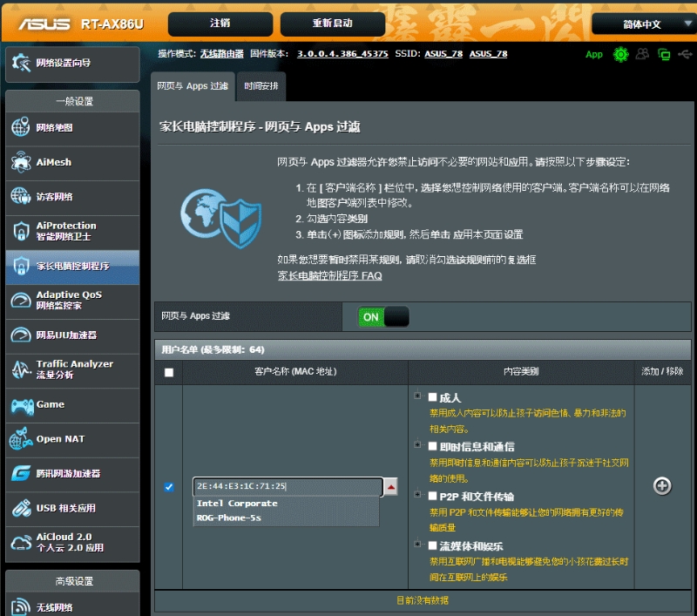Click the users status icon in header
This screenshot has width=697, height=616.
point(642,54)
